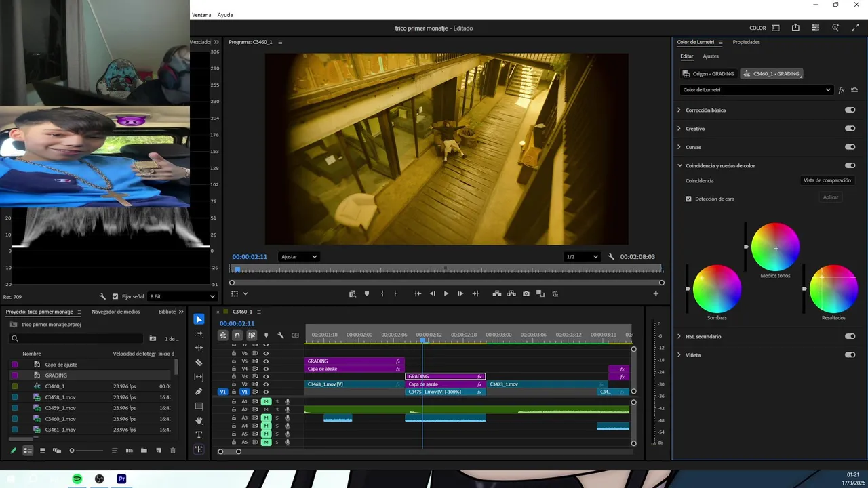
Task: Step back one frame
Action: coord(433,293)
